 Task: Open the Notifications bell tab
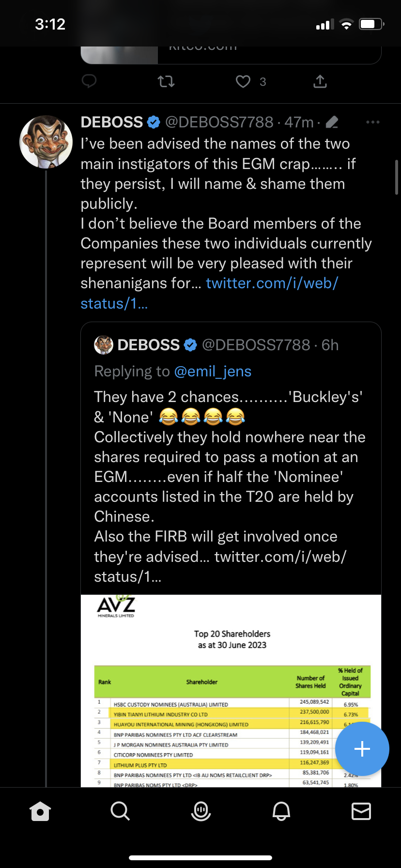tap(281, 811)
